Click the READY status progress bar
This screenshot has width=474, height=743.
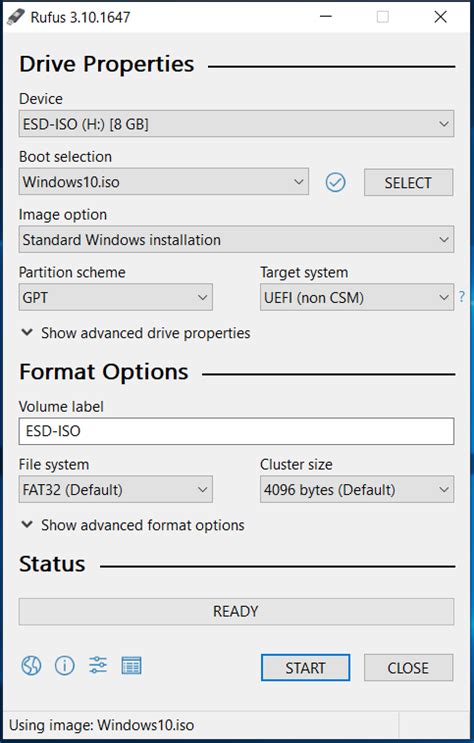[237, 611]
